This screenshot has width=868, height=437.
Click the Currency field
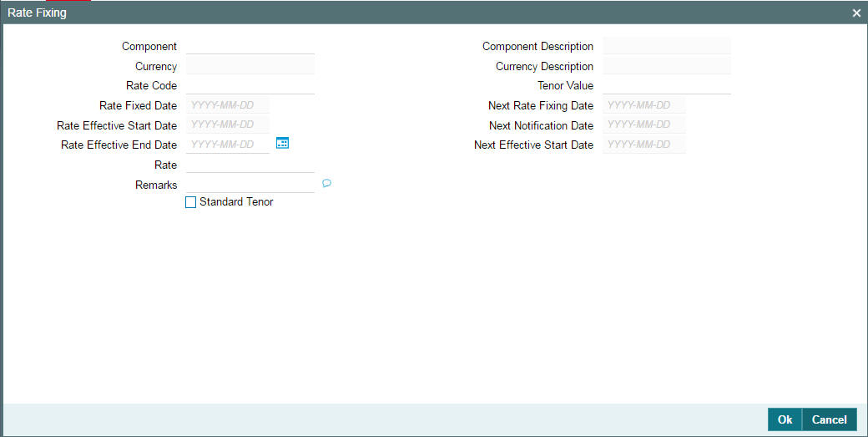[250, 66]
